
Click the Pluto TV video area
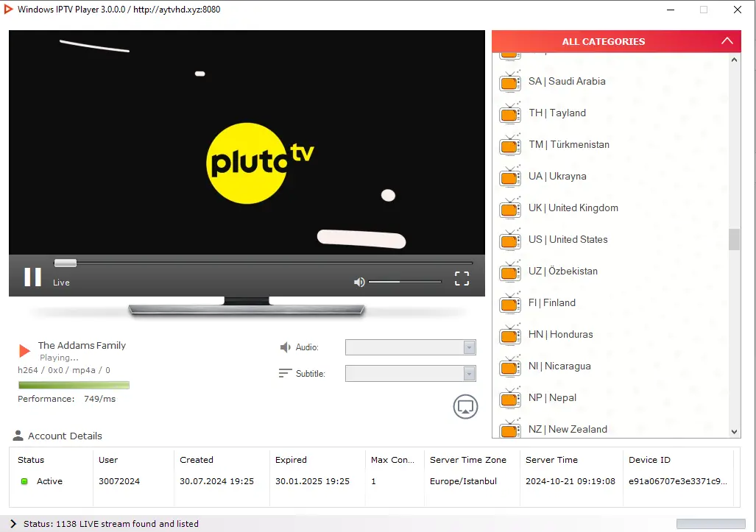[x=247, y=143]
